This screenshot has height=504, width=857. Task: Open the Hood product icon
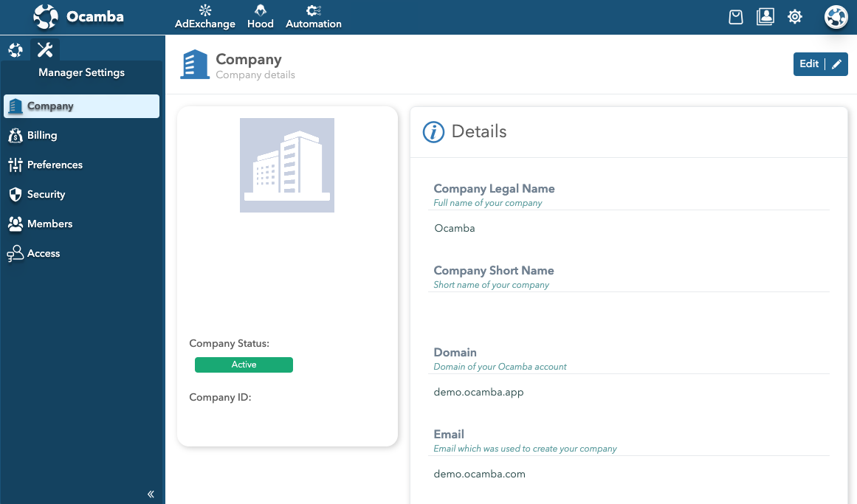click(260, 10)
